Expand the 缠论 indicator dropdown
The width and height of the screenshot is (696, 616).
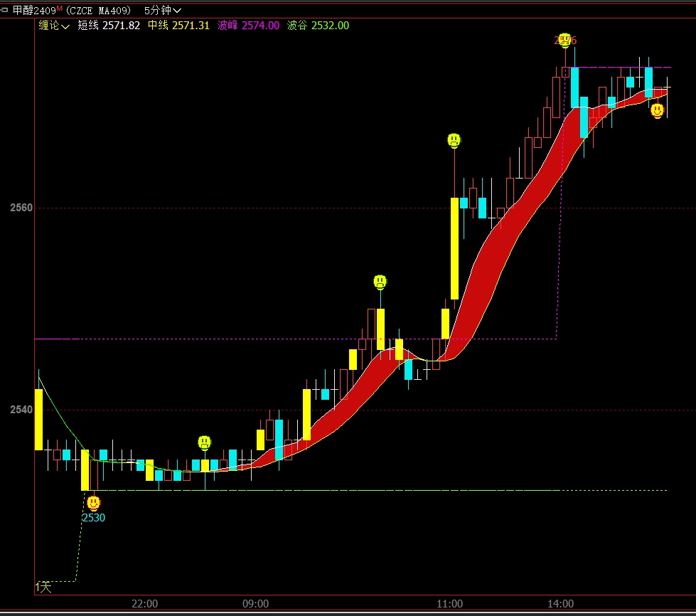[53, 26]
